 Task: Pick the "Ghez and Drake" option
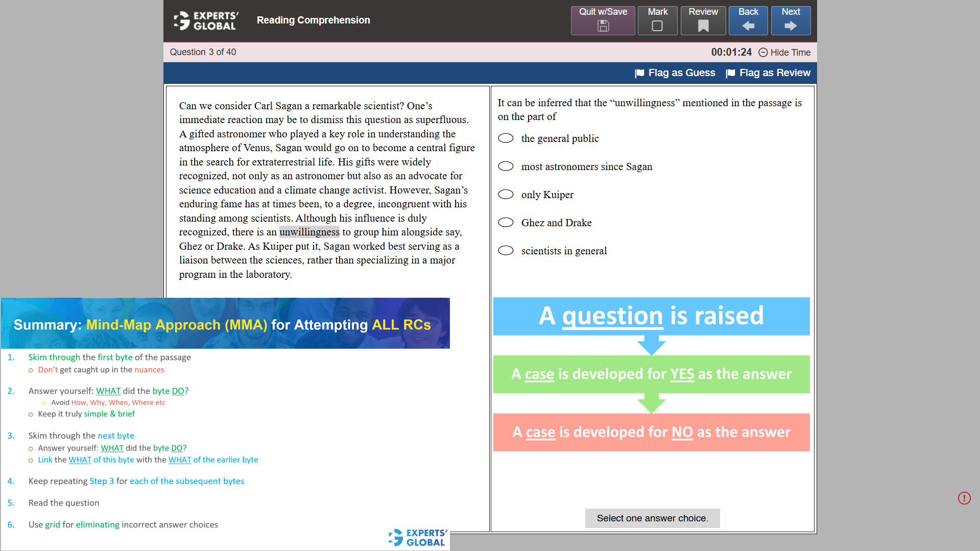tap(506, 223)
